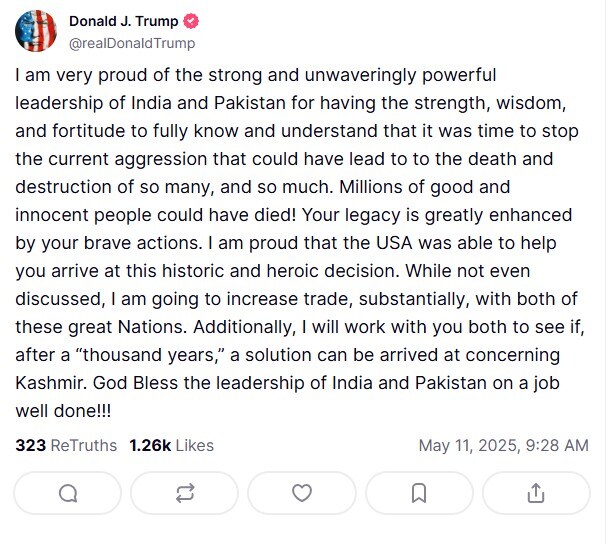Open the @realDonaldTrump handle
Viewport: 607px width, 544px height.
pyautogui.click(x=132, y=43)
